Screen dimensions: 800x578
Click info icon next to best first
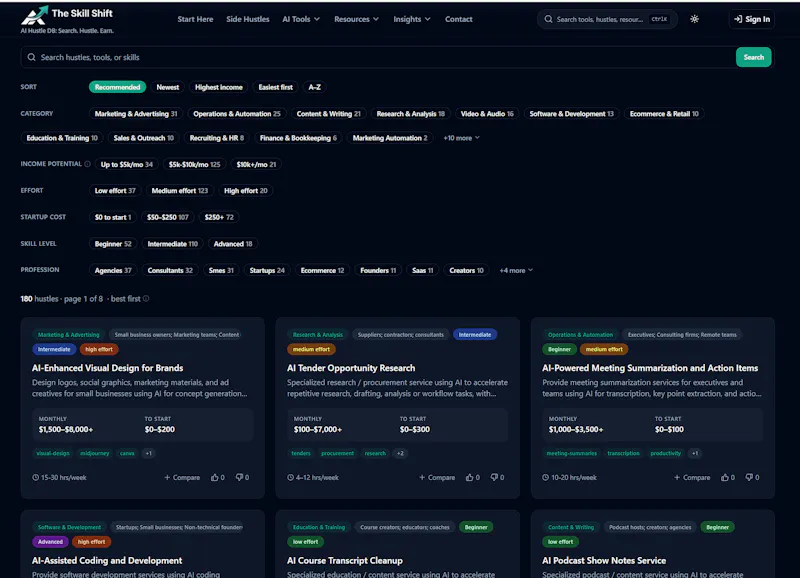(x=146, y=298)
